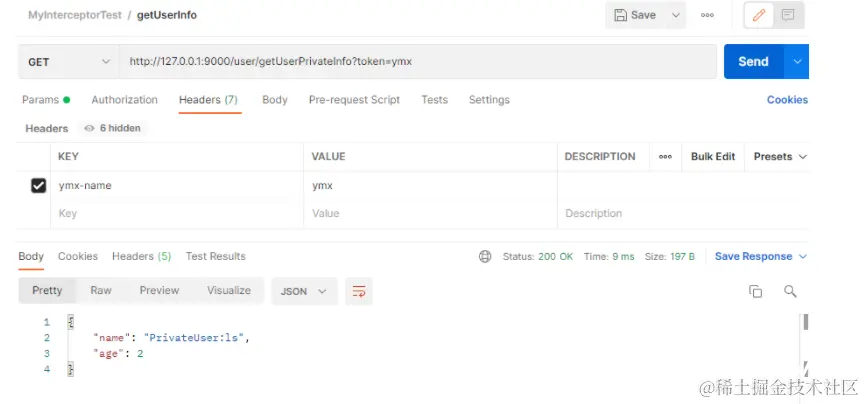This screenshot has width=865, height=404.
Task: Switch to the Preview view
Action: point(159,290)
